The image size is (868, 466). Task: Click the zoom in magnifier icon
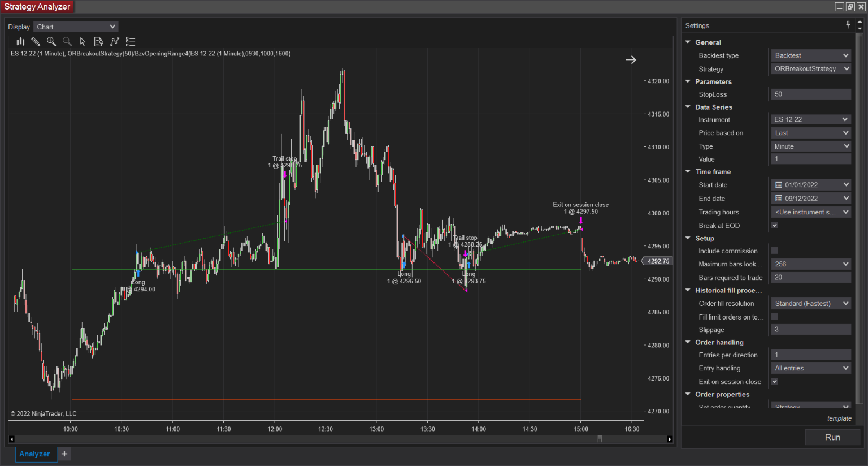tap(51, 41)
